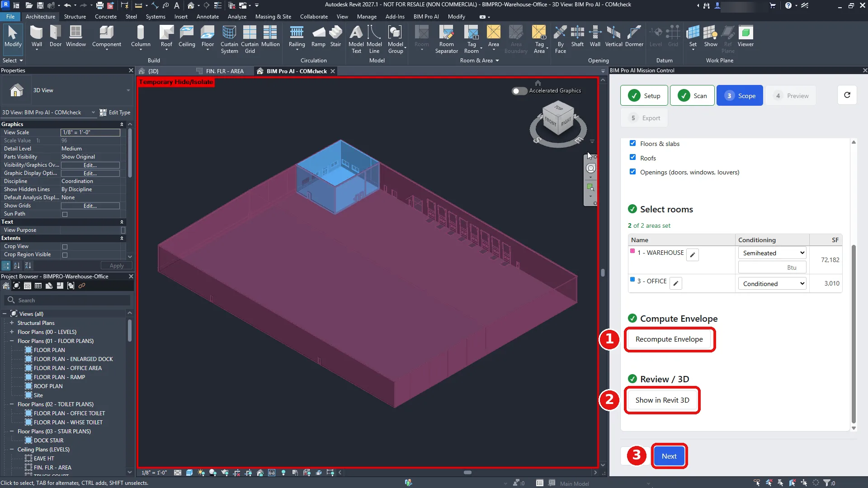The width and height of the screenshot is (868, 488).
Task: Open the Structure ribbon tab
Action: pos(75,17)
